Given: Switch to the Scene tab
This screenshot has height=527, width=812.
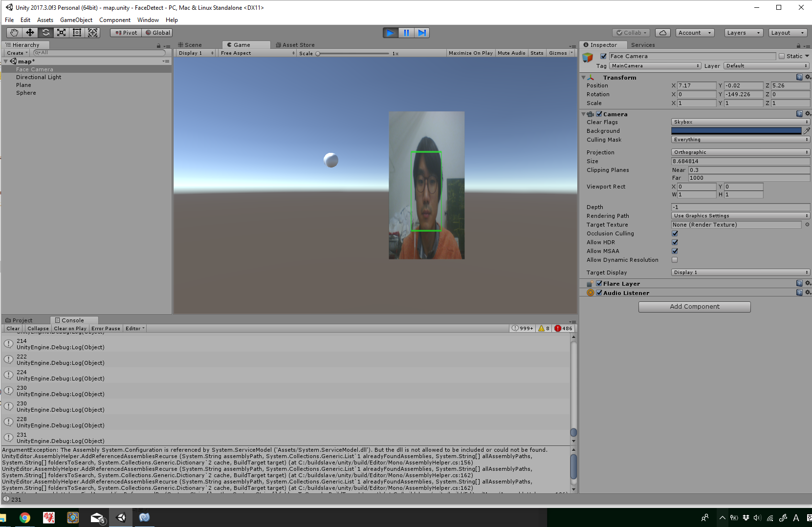Looking at the screenshot, I should (x=190, y=45).
